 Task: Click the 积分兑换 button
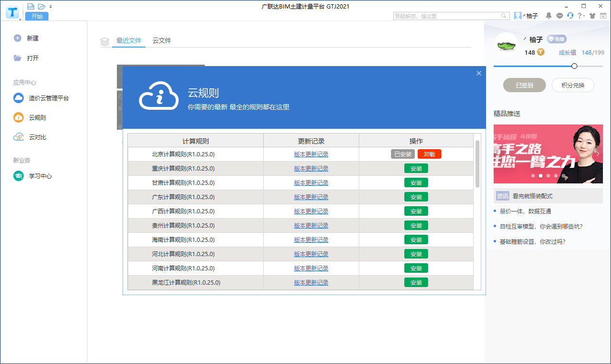[x=573, y=86]
